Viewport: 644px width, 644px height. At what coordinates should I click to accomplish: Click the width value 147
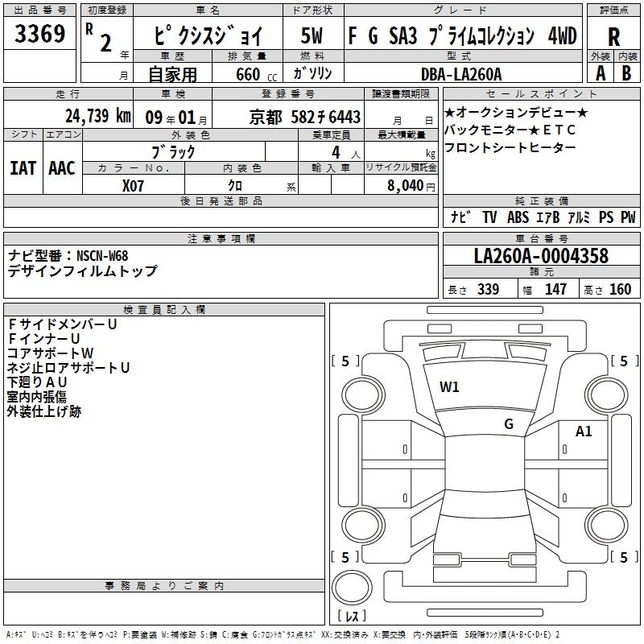(555, 290)
